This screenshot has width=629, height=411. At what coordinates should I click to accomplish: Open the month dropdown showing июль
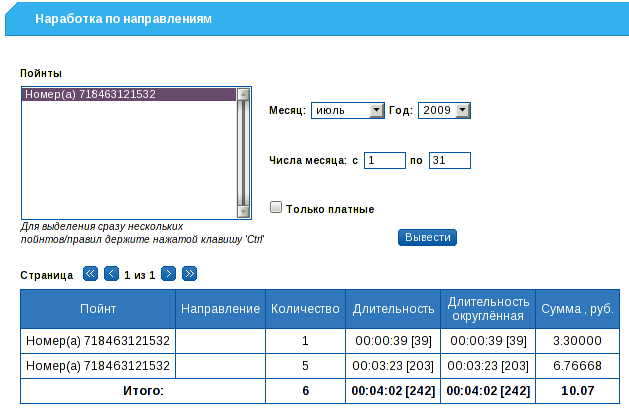click(347, 110)
